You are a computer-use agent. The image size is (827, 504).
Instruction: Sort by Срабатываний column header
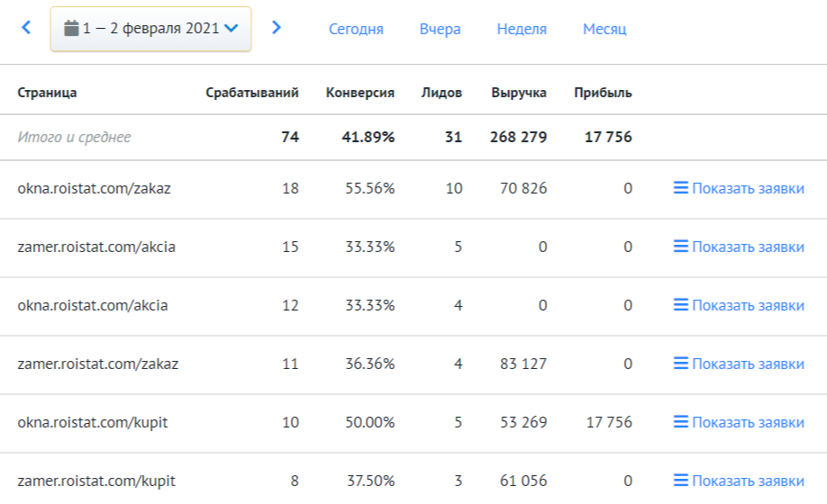pos(252,93)
